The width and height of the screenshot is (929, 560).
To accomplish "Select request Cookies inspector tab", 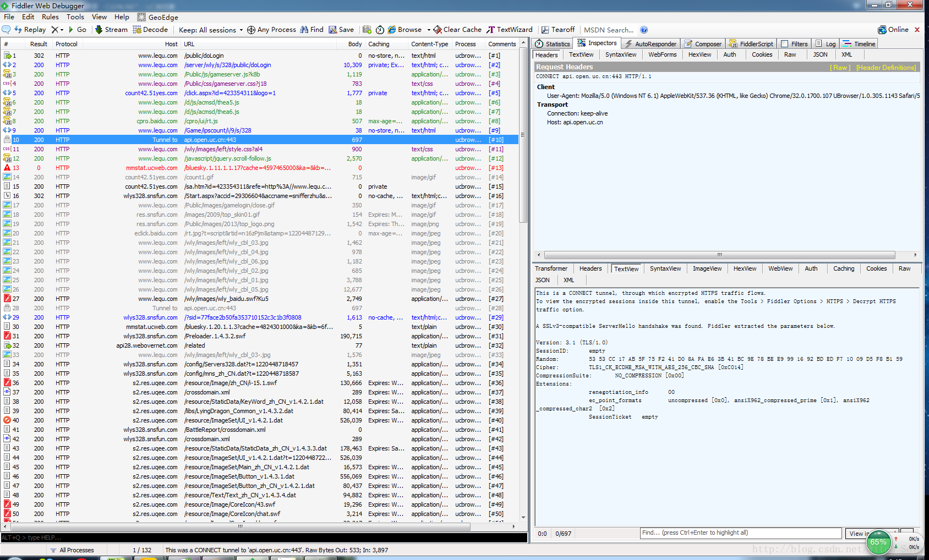I will click(x=762, y=54).
